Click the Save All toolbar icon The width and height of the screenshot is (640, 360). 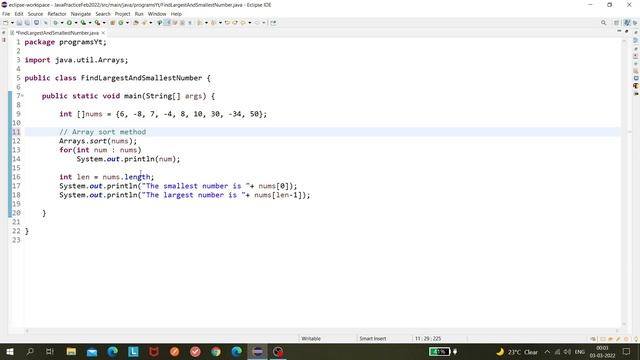click(x=27, y=23)
